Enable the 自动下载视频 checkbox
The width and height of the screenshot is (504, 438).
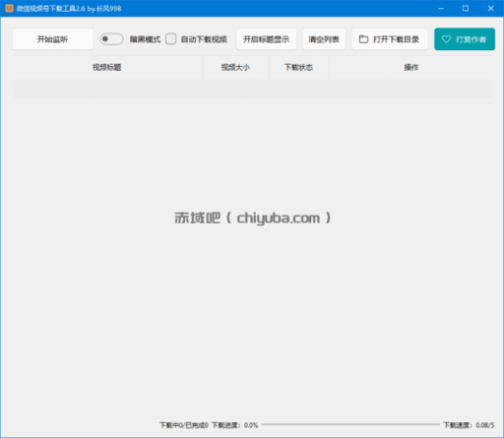[x=170, y=39]
